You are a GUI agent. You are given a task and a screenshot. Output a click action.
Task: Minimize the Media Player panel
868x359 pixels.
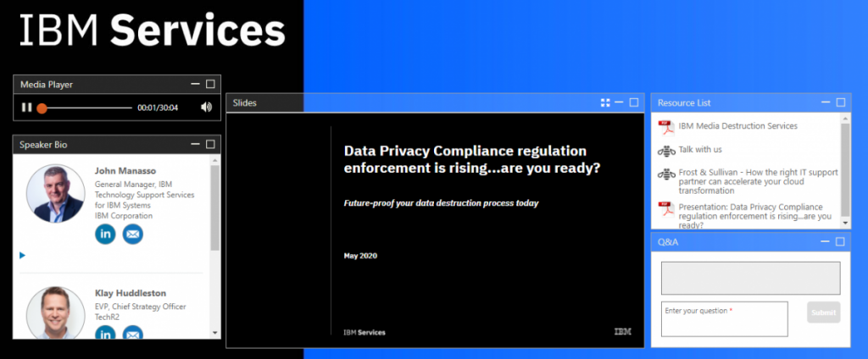tap(195, 84)
